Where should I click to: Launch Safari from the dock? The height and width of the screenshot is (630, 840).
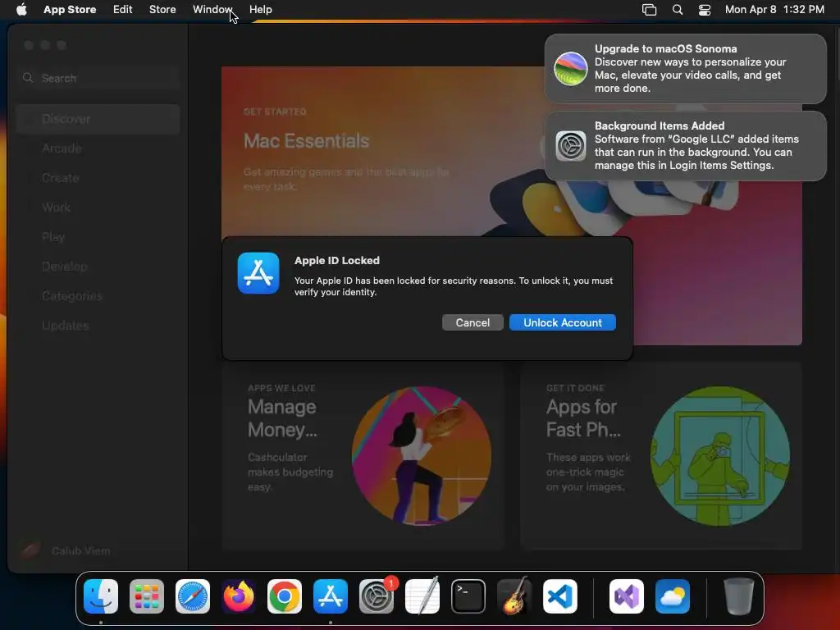click(x=193, y=596)
